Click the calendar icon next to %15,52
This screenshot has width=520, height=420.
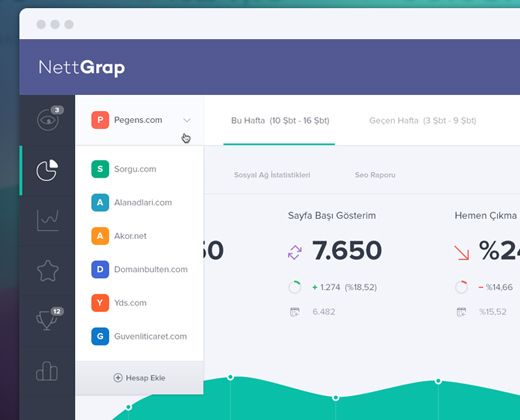(x=461, y=312)
